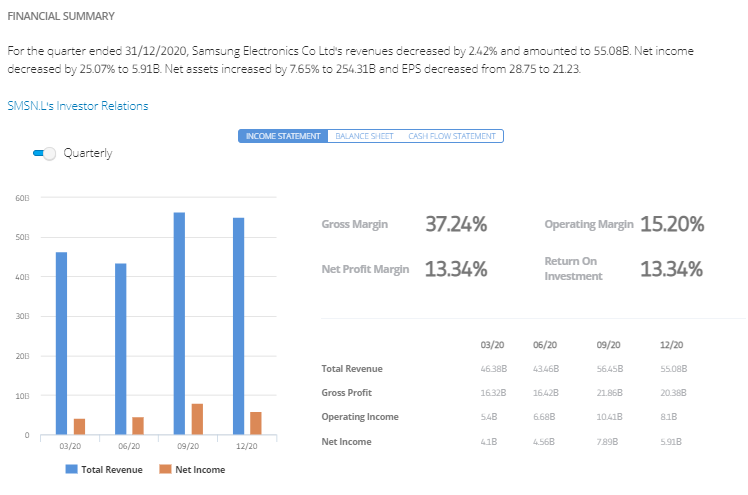Click the 06/20 Net Income bar
This screenshot has height=495, width=748.
click(x=138, y=426)
